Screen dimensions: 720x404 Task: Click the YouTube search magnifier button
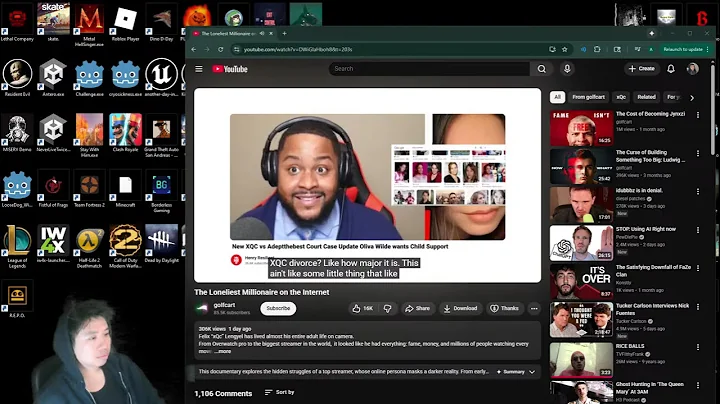[x=542, y=69]
